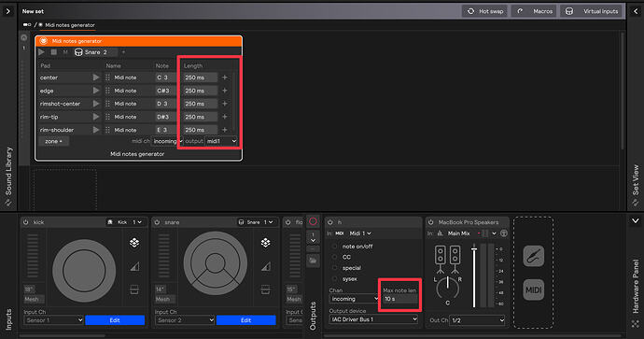Image resolution: width=644 pixels, height=339 pixels.
Task: Open the Midi 1 input dropdown
Action: click(360, 233)
